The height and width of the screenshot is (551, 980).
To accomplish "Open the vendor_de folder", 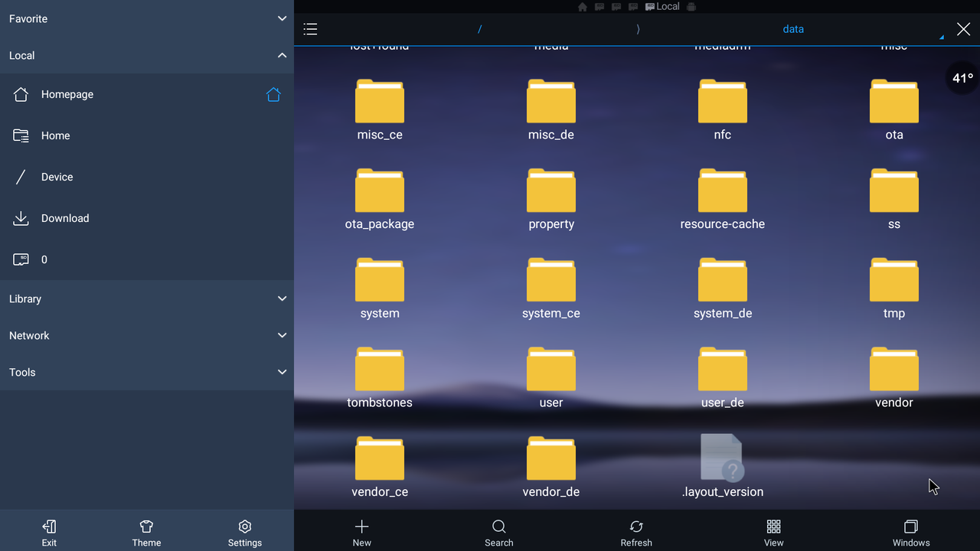I will click(551, 468).
